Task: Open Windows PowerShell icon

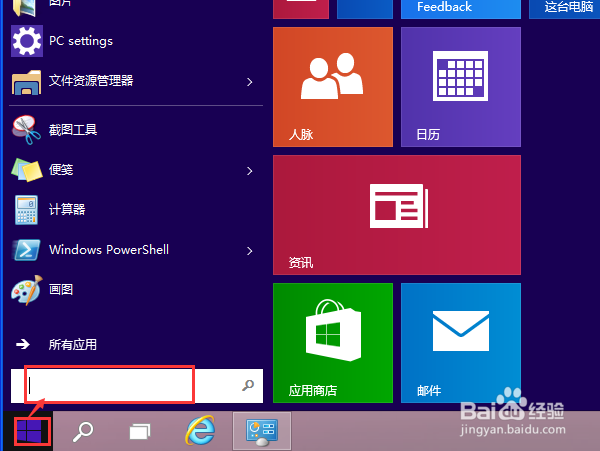Action: tap(26, 250)
